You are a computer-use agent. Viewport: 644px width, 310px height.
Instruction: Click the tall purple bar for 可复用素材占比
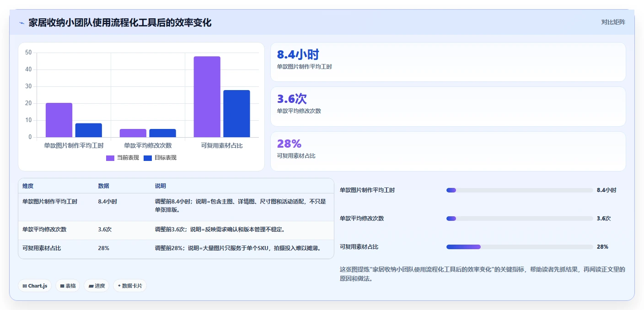[207, 97]
